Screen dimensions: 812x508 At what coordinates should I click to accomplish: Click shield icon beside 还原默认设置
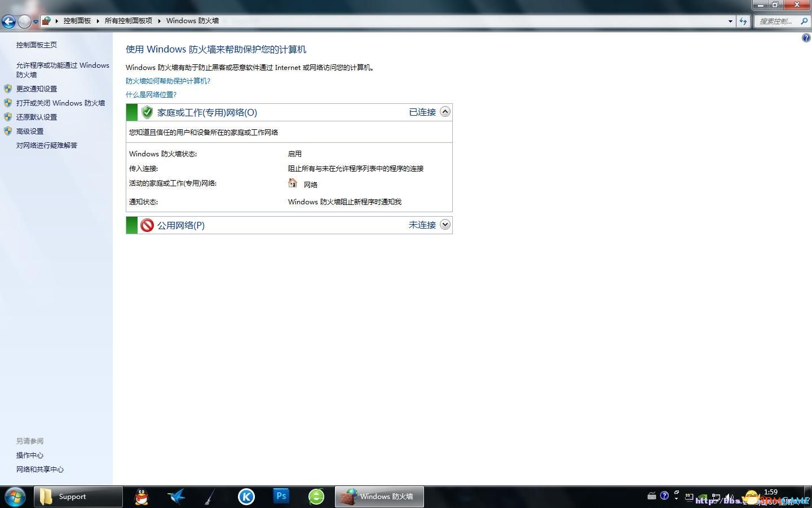(8, 117)
